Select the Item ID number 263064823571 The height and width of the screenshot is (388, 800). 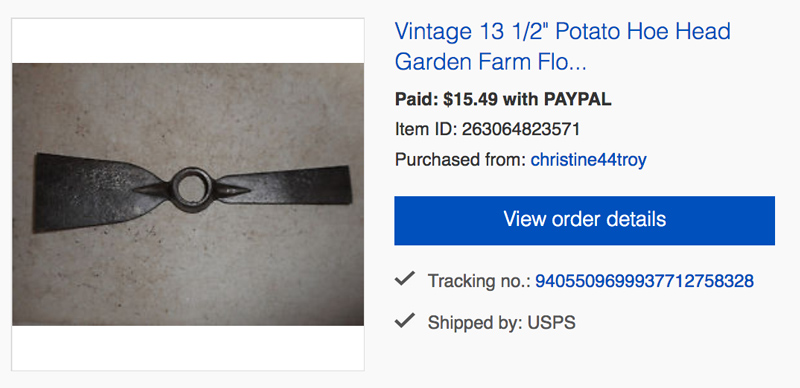[521, 129]
